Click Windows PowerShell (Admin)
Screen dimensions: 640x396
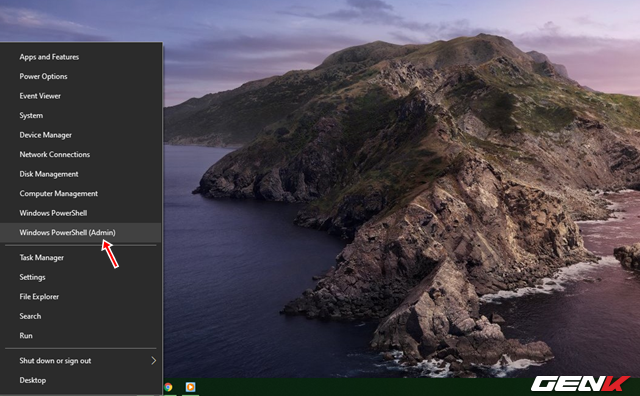pos(81,233)
